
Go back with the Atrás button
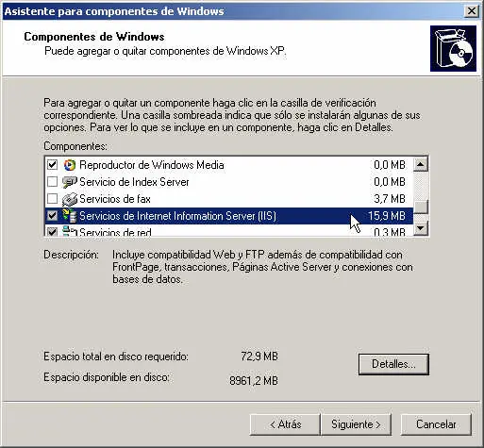click(x=285, y=424)
